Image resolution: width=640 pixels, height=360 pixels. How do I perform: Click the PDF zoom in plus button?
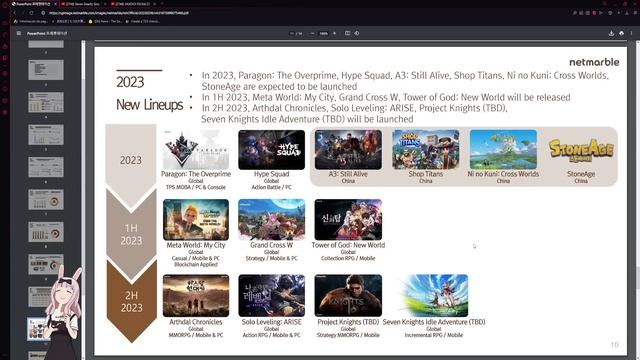pyautogui.click(x=334, y=33)
